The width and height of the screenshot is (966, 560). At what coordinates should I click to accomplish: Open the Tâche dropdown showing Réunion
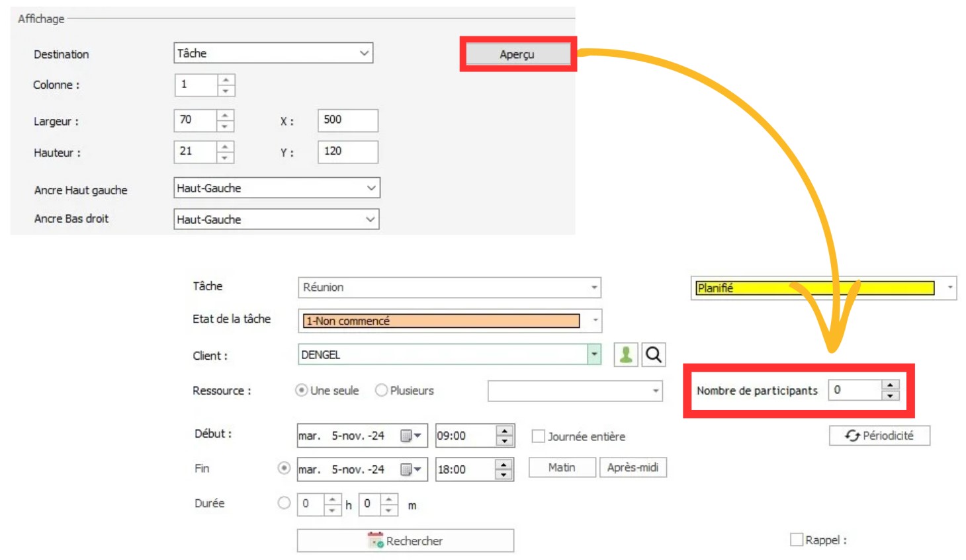point(449,287)
